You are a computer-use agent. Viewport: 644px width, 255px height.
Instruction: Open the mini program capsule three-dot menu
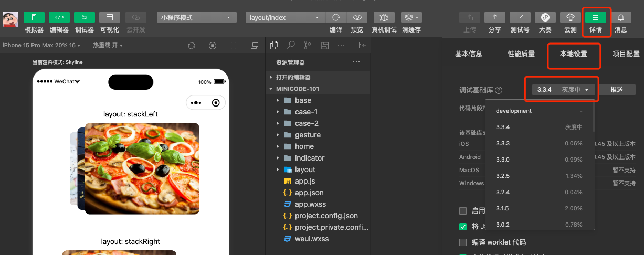[196, 103]
